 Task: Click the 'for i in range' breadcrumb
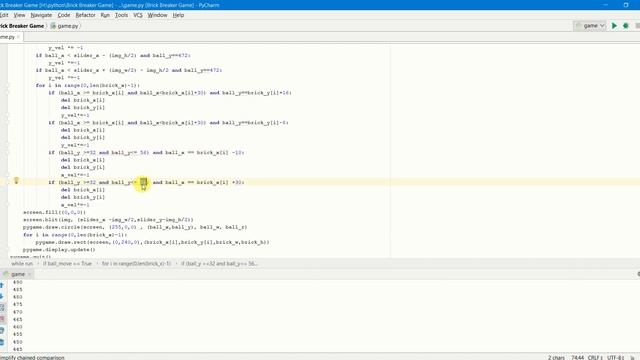coord(136,264)
